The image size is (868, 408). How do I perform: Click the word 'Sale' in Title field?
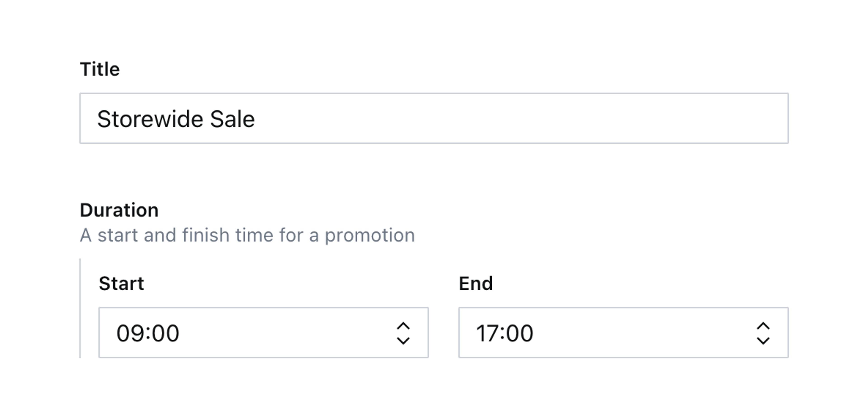coord(232,119)
